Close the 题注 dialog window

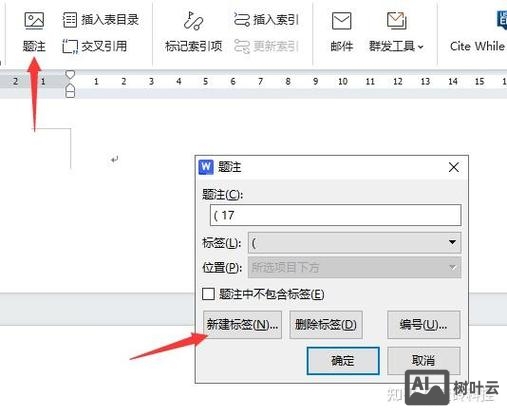[x=454, y=167]
